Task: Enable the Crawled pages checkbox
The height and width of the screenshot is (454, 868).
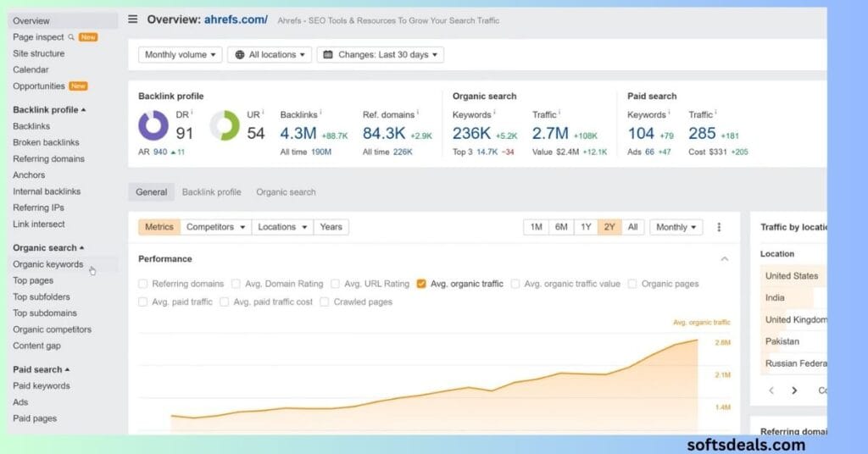Action: pyautogui.click(x=325, y=302)
